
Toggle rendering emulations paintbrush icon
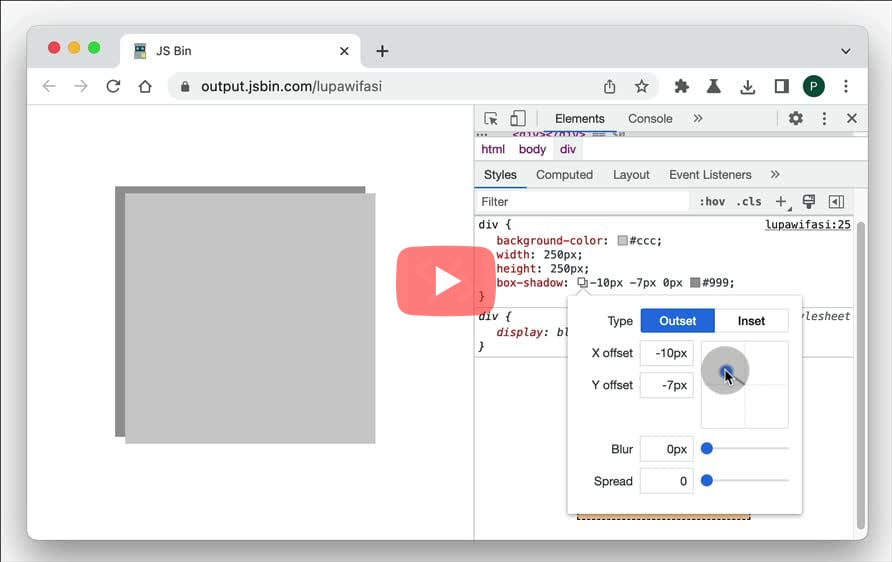[x=808, y=201]
